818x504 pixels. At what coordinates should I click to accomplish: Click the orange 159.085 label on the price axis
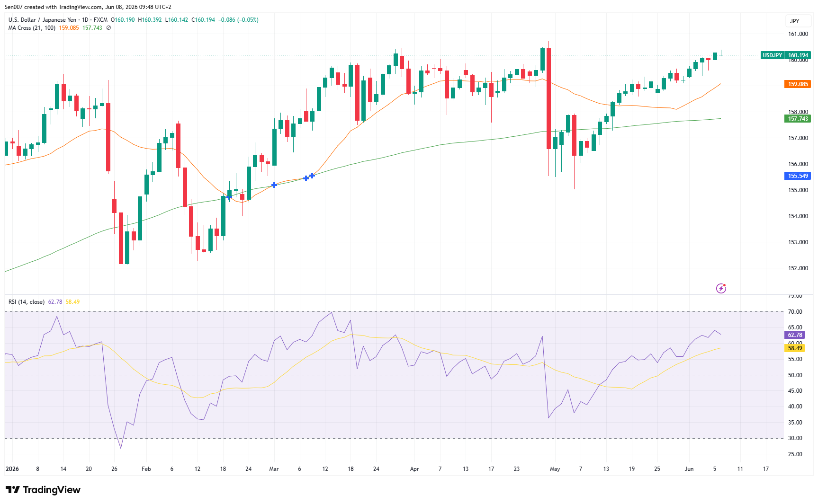[798, 84]
